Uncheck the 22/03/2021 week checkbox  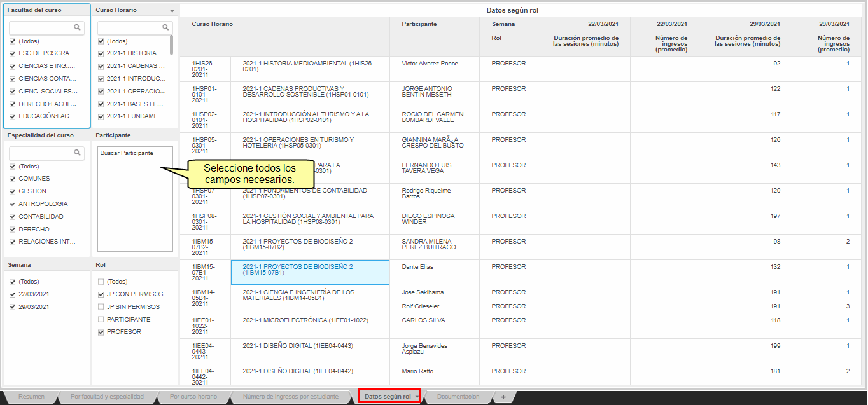point(13,294)
